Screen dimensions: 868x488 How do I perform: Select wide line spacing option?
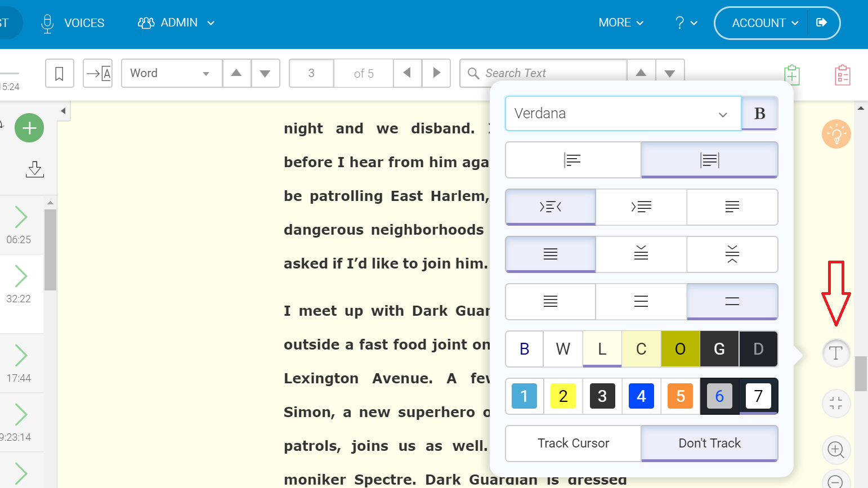[x=732, y=302]
